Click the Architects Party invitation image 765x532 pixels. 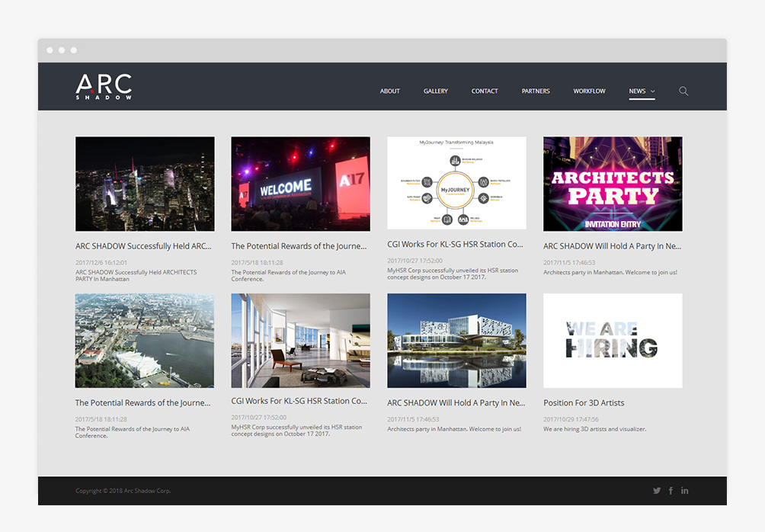pyautogui.click(x=613, y=184)
